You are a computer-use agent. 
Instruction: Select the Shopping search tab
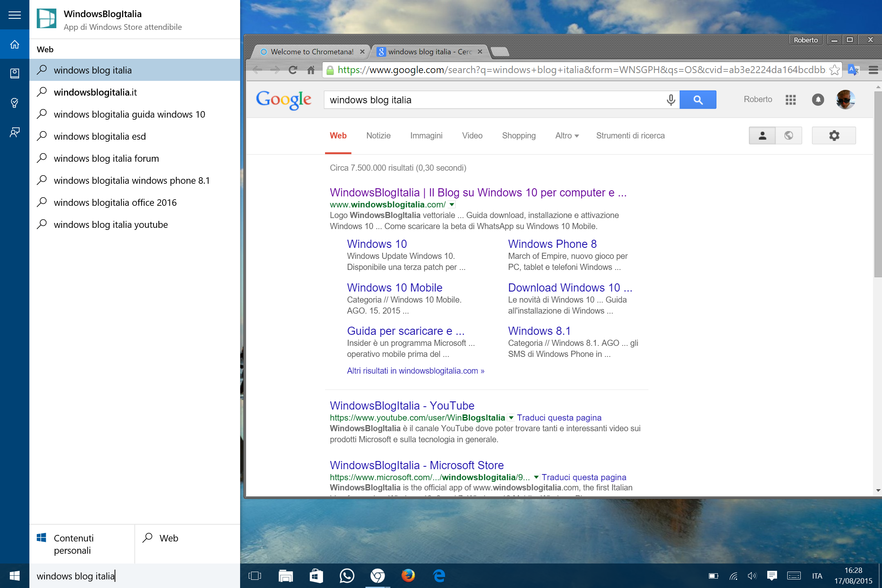[x=519, y=136]
